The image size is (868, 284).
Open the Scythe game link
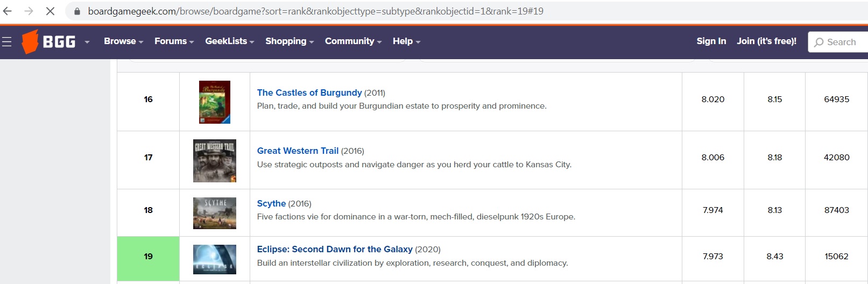(x=271, y=203)
